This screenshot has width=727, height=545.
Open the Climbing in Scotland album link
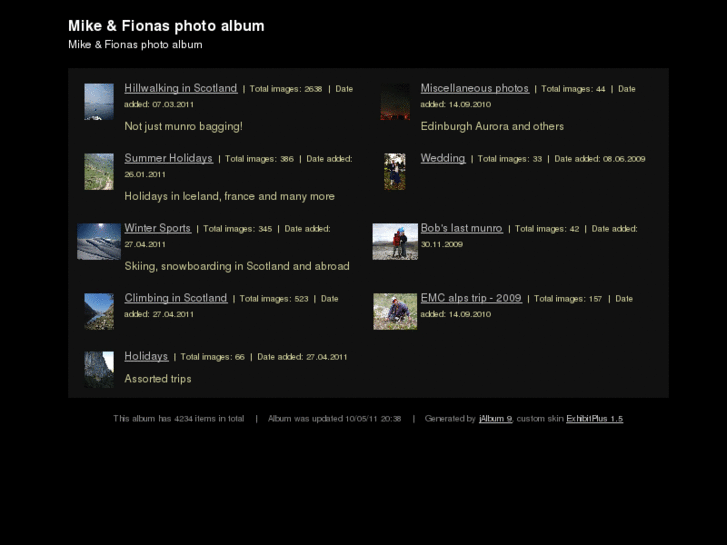click(x=176, y=298)
